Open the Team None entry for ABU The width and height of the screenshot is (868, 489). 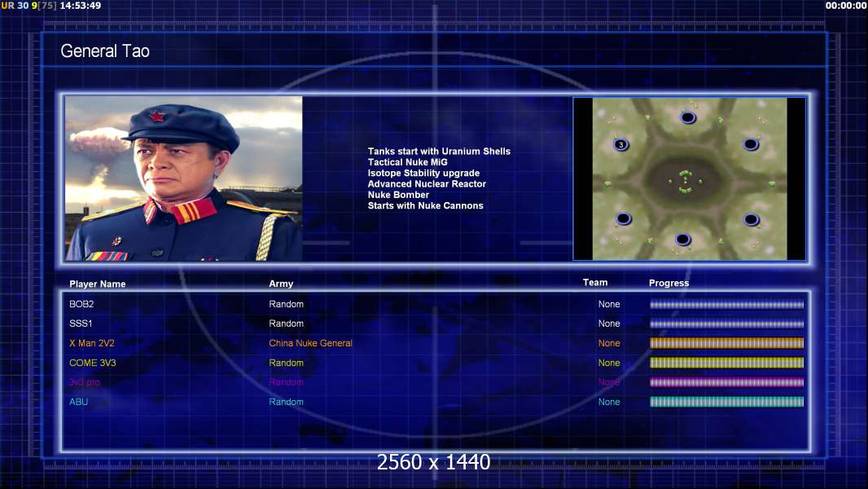point(608,402)
